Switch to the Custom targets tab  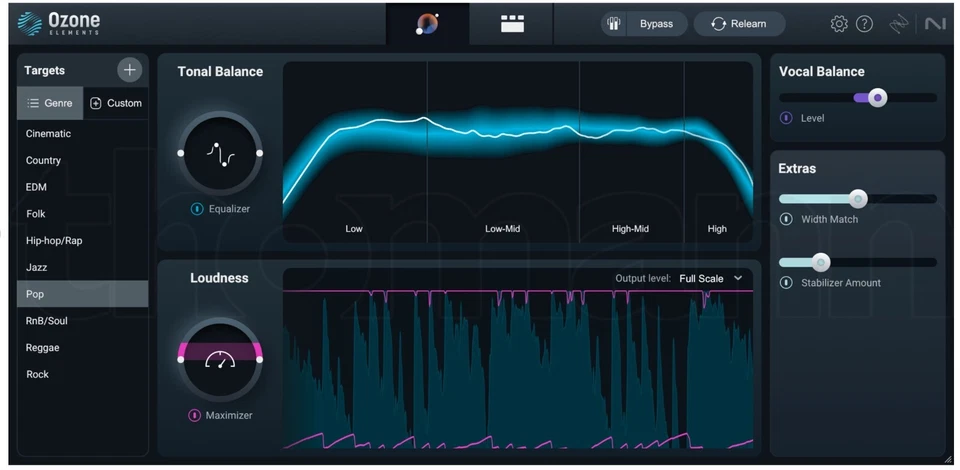click(116, 103)
